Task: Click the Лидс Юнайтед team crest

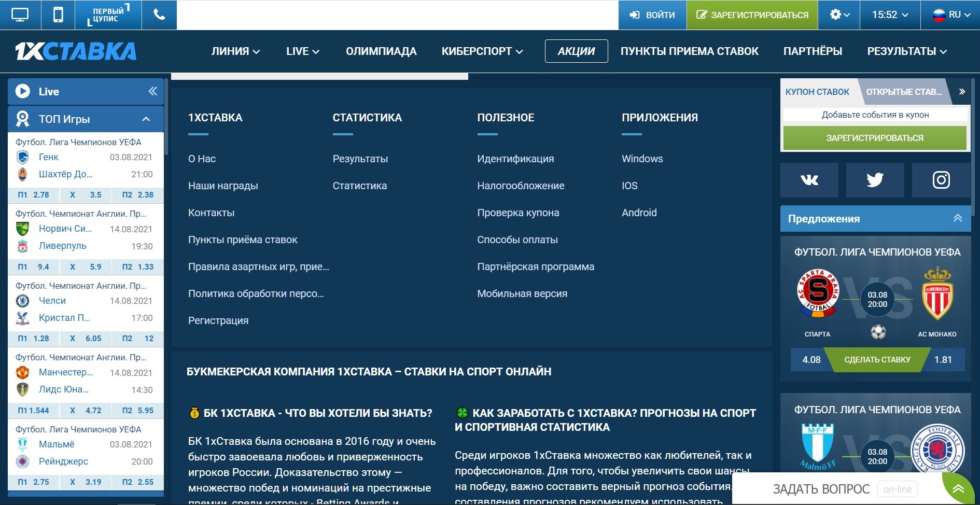Action: tap(22, 389)
